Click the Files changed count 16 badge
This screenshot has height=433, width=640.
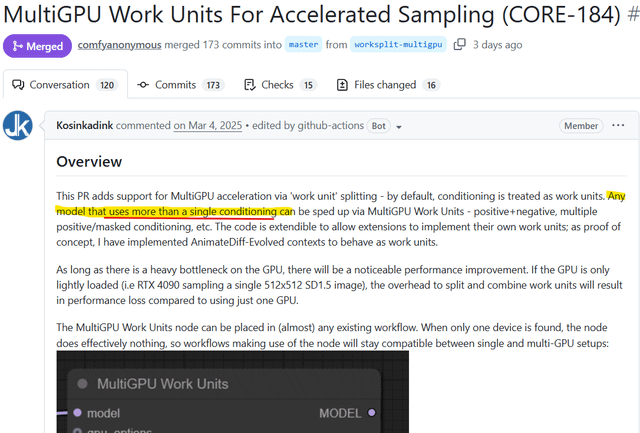[431, 85]
